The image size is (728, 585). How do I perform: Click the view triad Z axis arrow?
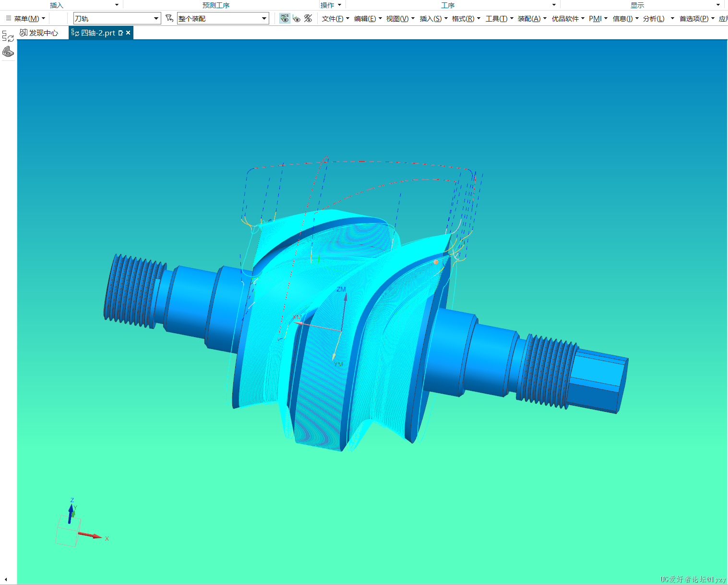[x=71, y=514]
